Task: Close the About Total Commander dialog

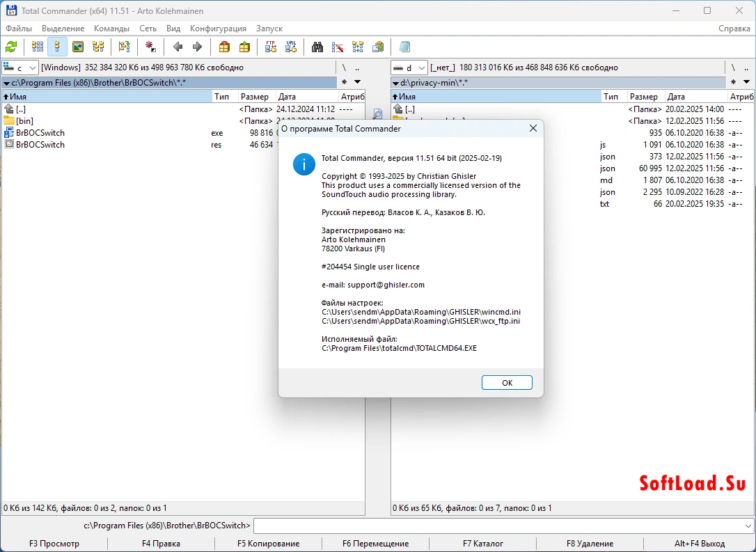Action: coord(533,129)
